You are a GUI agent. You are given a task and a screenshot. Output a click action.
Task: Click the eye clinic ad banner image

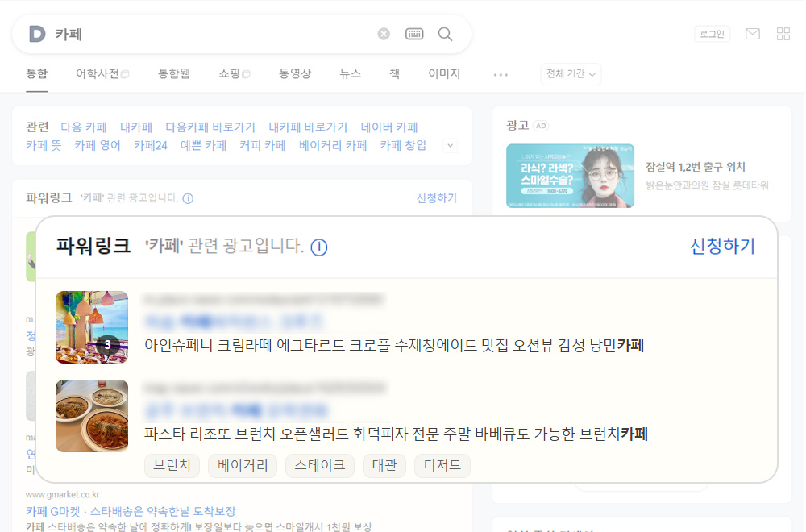point(570,176)
